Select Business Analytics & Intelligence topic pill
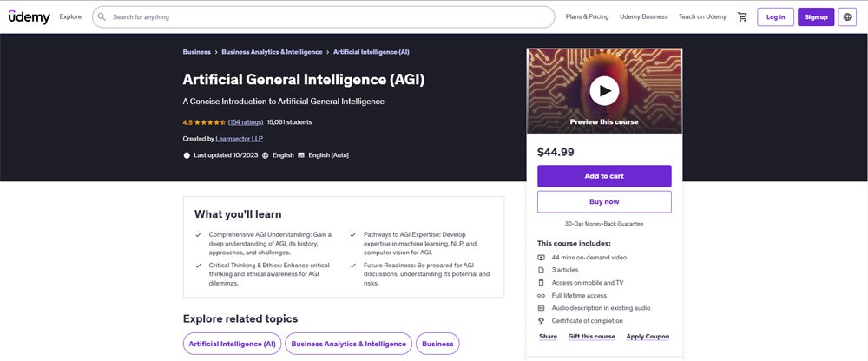 pyautogui.click(x=348, y=344)
